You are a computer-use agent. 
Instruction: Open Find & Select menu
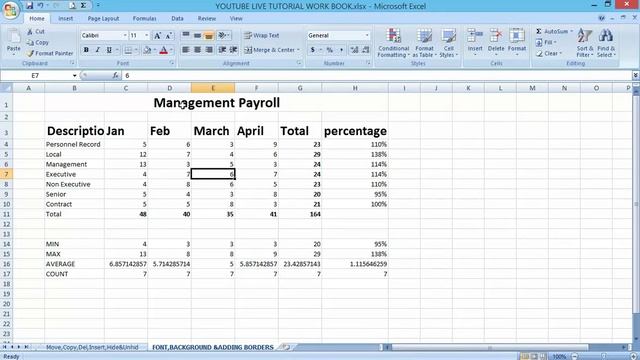(x=606, y=43)
